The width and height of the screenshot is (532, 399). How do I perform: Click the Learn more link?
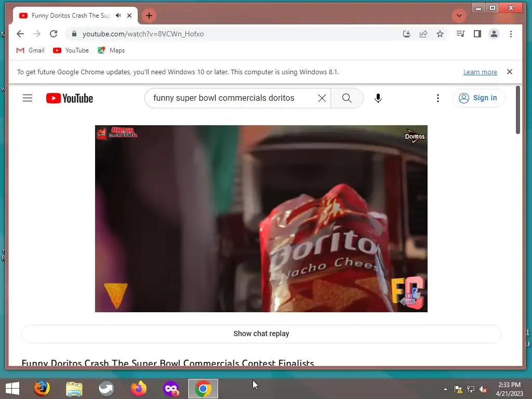[x=480, y=72]
